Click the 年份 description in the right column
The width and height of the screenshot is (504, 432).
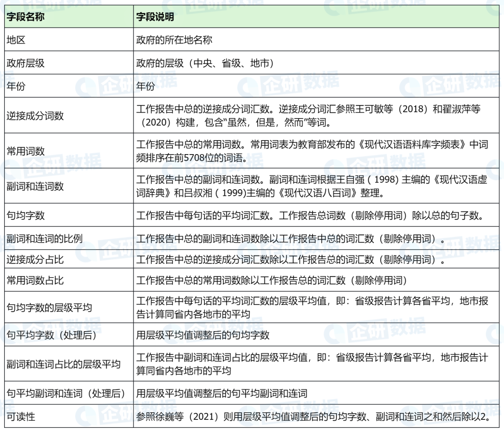point(316,86)
